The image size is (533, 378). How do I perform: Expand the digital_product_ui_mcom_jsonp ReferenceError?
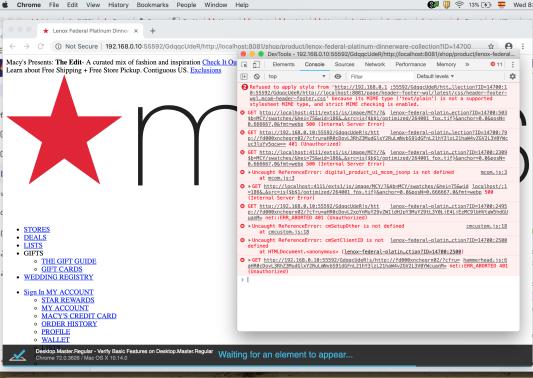pyautogui.click(x=250, y=172)
